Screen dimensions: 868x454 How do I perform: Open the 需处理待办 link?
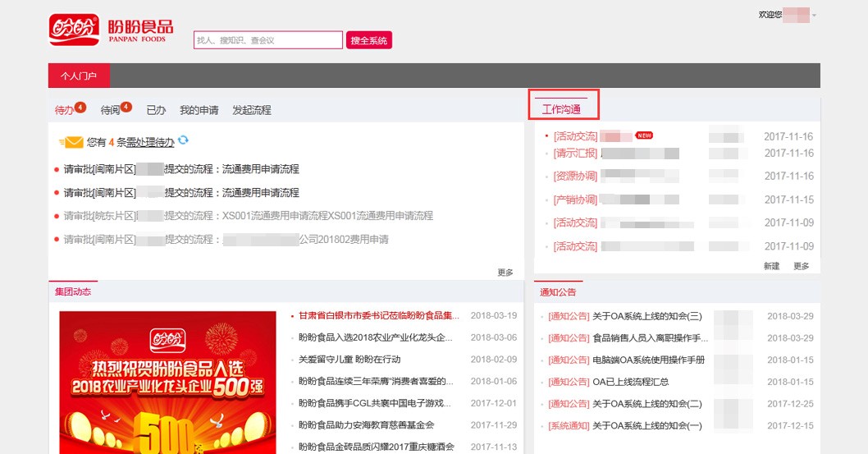(150, 142)
